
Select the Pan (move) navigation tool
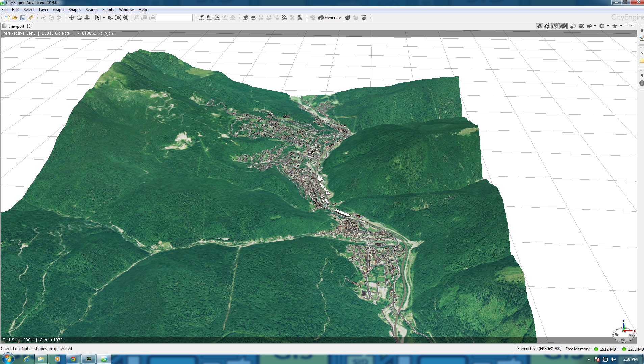[x=71, y=18]
